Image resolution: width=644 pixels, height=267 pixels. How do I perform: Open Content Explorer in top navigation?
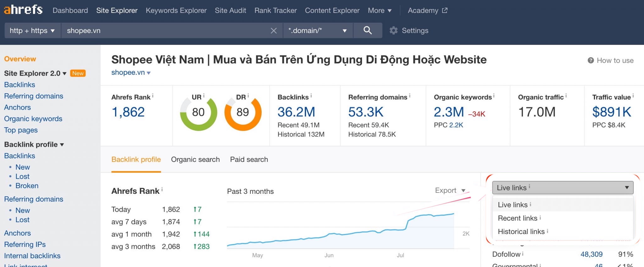pos(332,10)
